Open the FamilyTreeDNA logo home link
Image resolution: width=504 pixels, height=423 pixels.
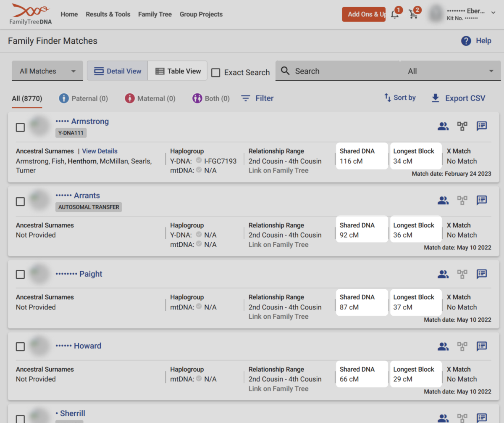[x=31, y=14]
